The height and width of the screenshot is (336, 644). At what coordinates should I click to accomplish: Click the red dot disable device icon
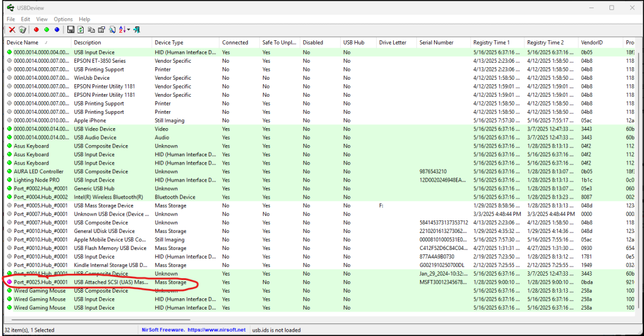point(36,30)
